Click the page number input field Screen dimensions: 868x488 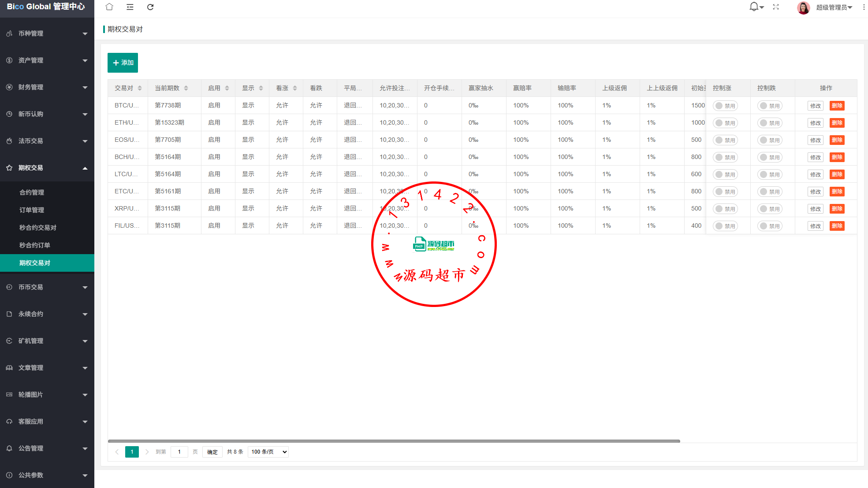[179, 452]
